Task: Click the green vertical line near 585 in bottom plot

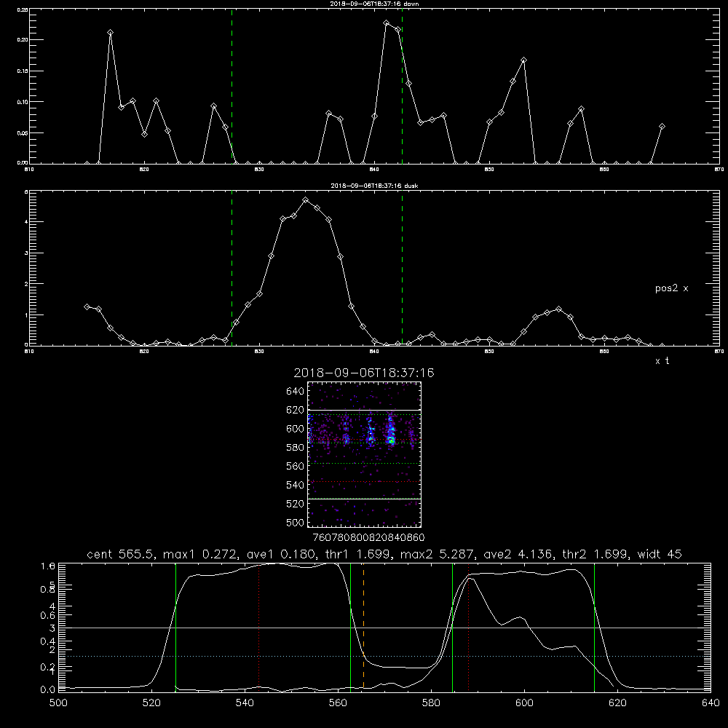Action: (452, 627)
